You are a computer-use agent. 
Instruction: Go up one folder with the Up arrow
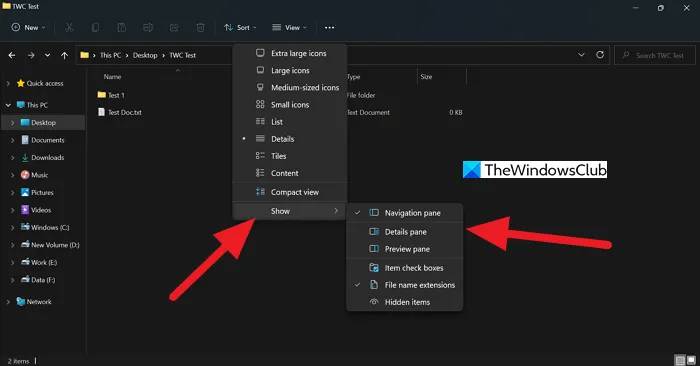click(x=65, y=55)
